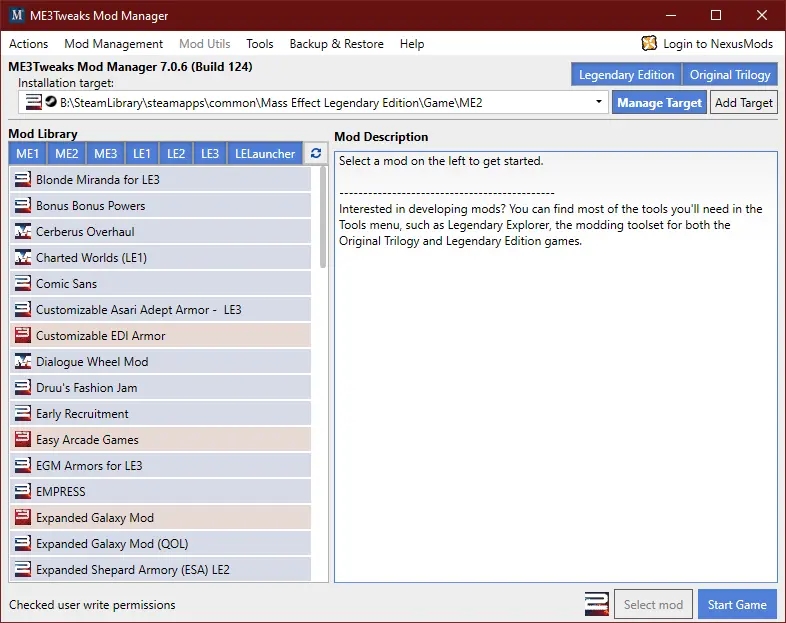The width and height of the screenshot is (786, 623).
Task: Click the ME2 game icon beside Select mod
Action: [x=597, y=604]
